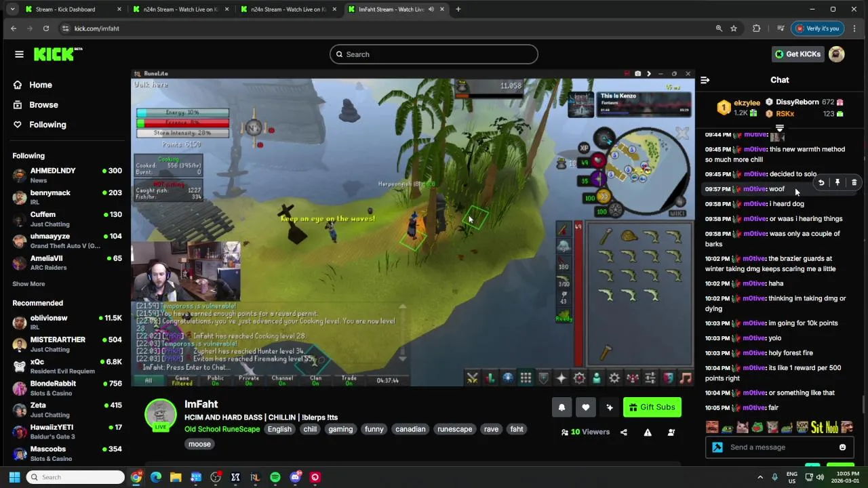Toggle the Clan chat filter tab
The height and width of the screenshot is (488, 868).
point(315,380)
